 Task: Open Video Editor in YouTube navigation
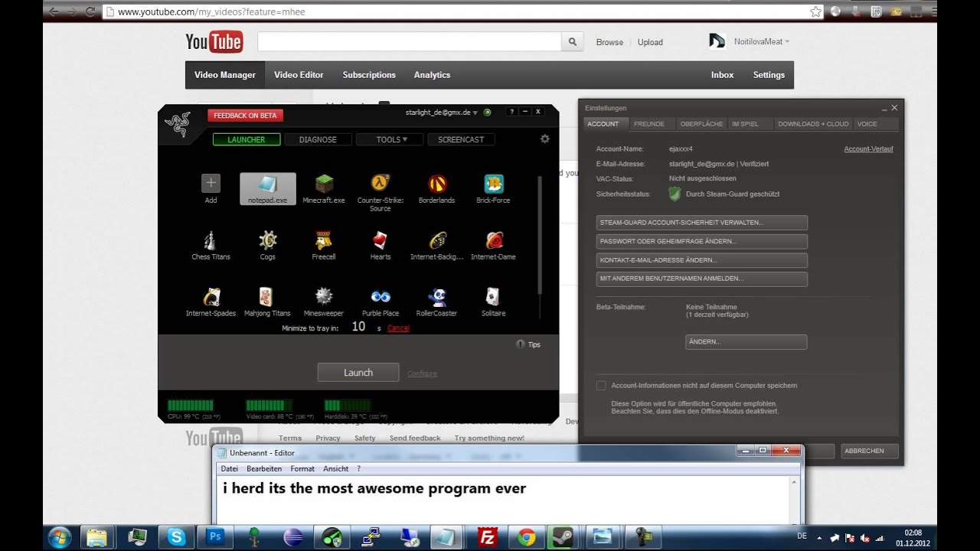[299, 75]
